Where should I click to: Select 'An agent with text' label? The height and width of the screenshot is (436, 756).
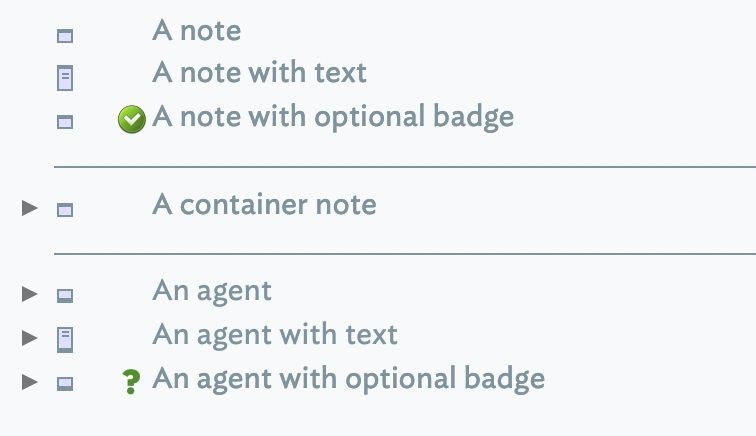tap(275, 334)
